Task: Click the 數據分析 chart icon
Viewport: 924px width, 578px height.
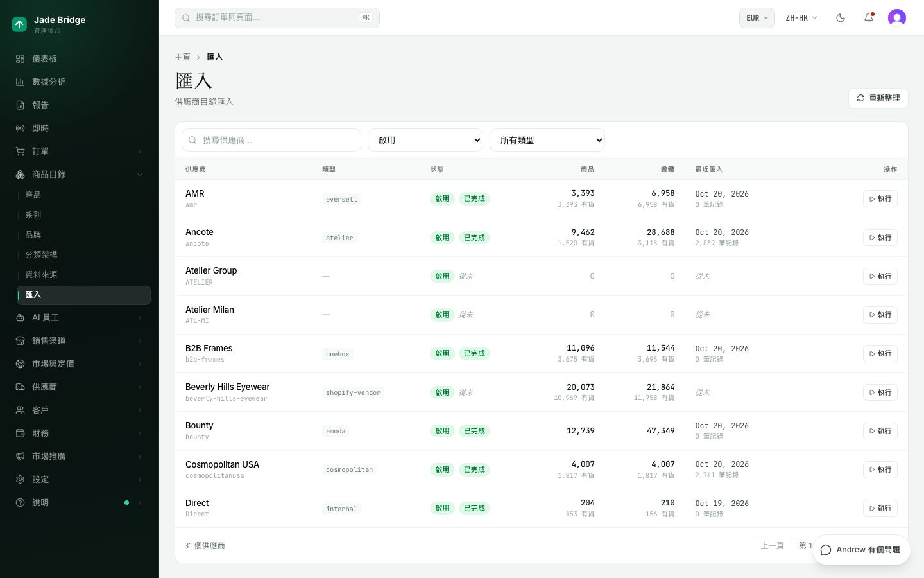Action: [x=20, y=82]
